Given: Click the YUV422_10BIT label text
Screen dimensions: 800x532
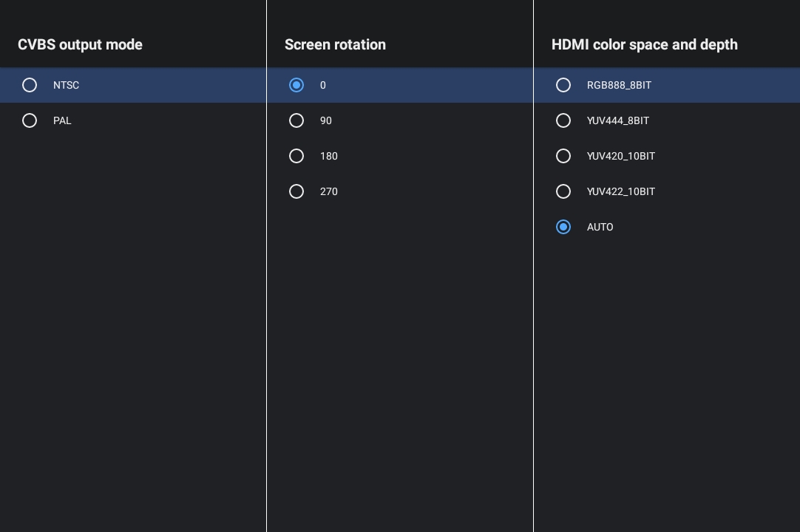Looking at the screenshot, I should [x=620, y=191].
